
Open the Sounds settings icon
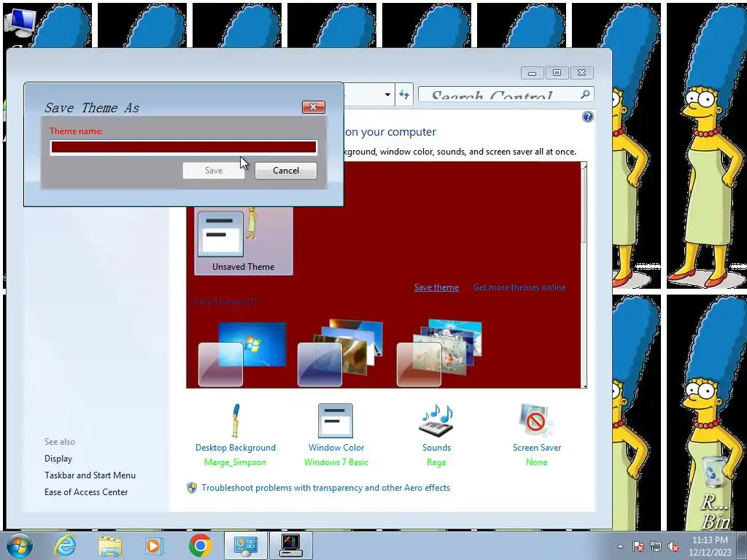436,421
